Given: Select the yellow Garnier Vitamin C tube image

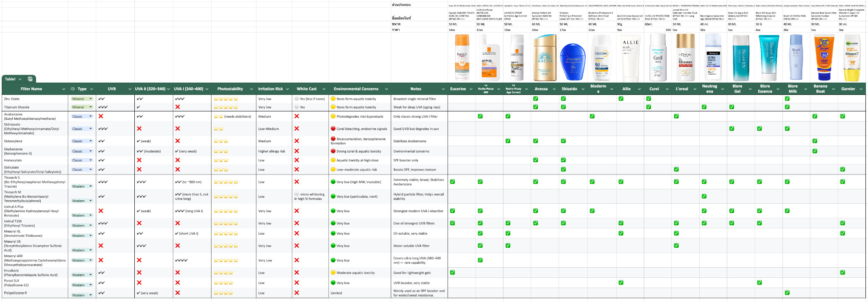Looking at the screenshot, I should [x=851, y=58].
